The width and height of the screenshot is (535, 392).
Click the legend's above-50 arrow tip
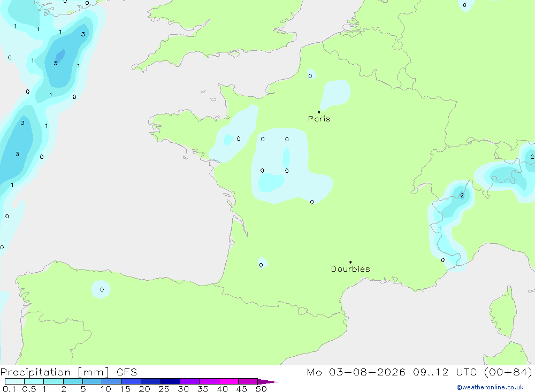(x=268, y=381)
